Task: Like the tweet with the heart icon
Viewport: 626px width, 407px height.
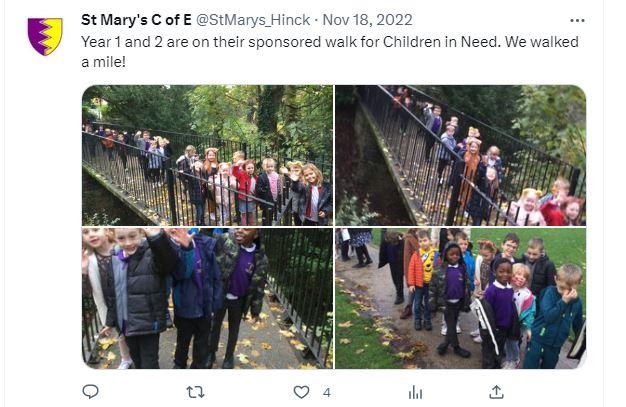Action: click(x=301, y=392)
